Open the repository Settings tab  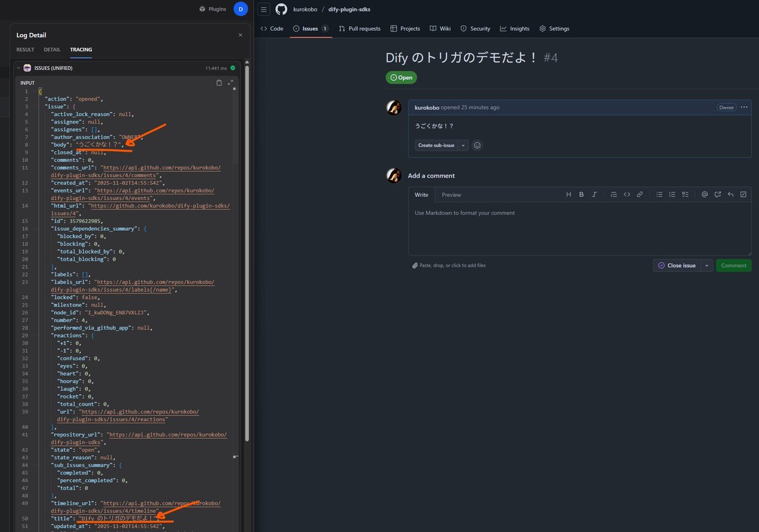555,28
